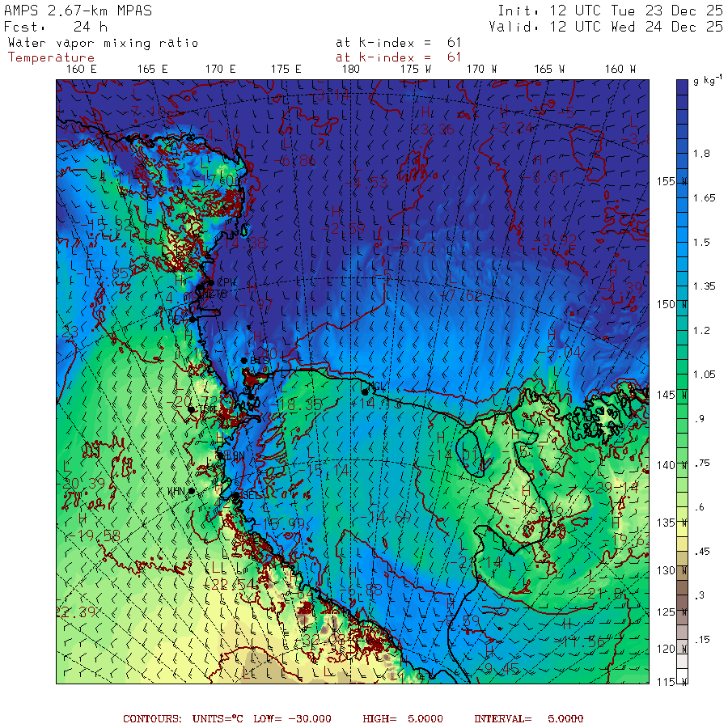728x728 pixels.
Task: Click the '1.5' colorbar value
Action: (x=701, y=243)
